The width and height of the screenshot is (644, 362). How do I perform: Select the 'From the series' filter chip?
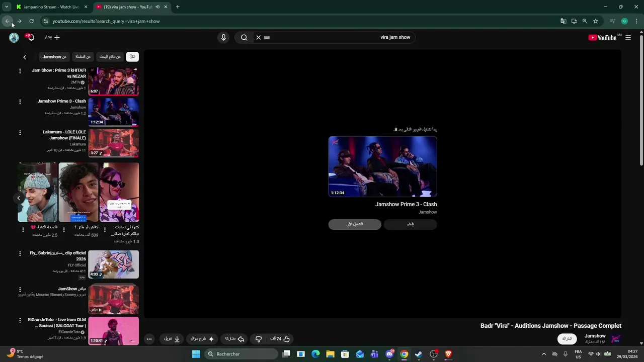click(x=83, y=57)
